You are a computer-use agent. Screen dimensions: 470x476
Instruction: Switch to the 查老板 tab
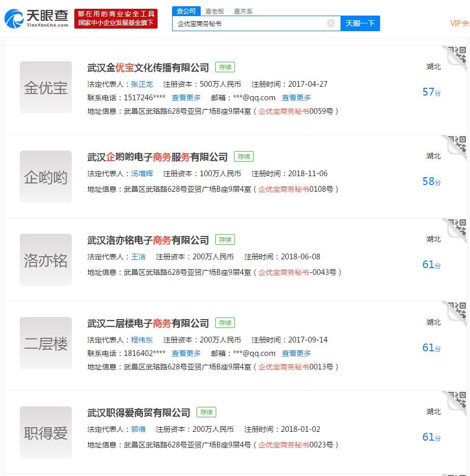pos(215,11)
